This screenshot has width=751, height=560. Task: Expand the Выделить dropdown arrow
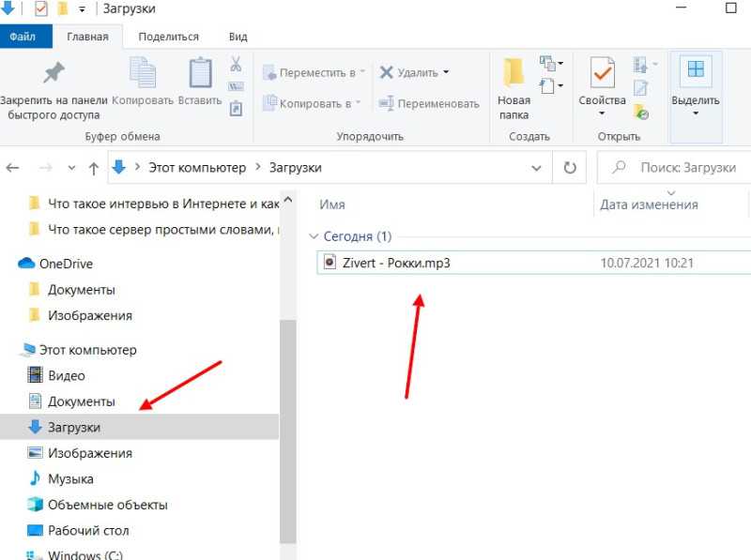pyautogui.click(x=696, y=114)
